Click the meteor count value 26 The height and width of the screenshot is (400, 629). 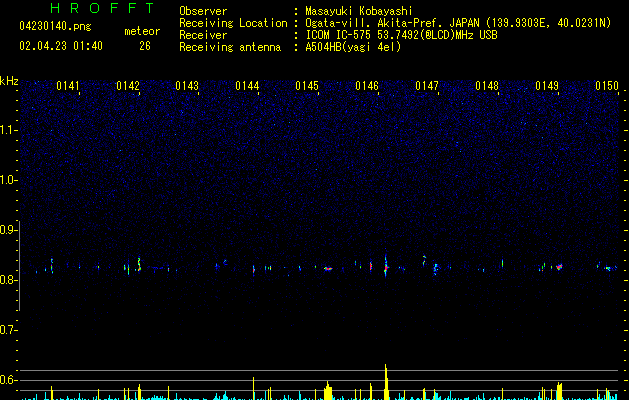[145, 46]
